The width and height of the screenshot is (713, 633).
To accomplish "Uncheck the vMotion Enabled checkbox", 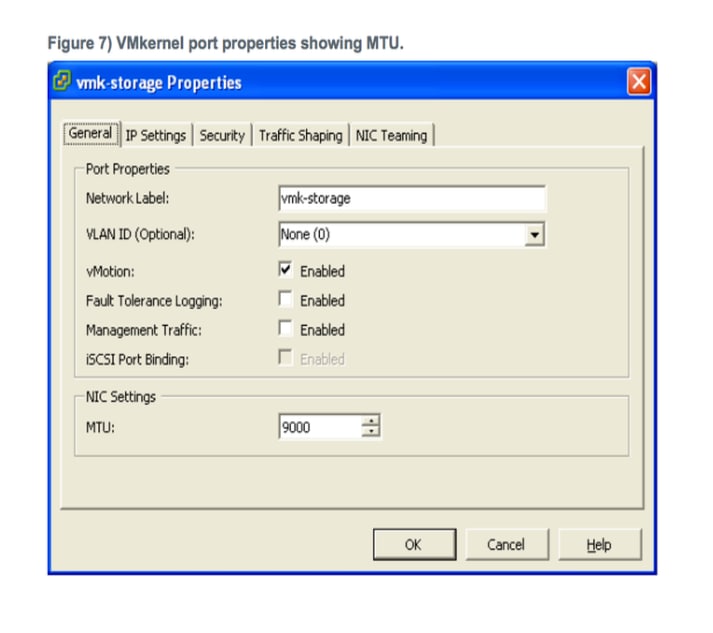I will click(x=286, y=270).
